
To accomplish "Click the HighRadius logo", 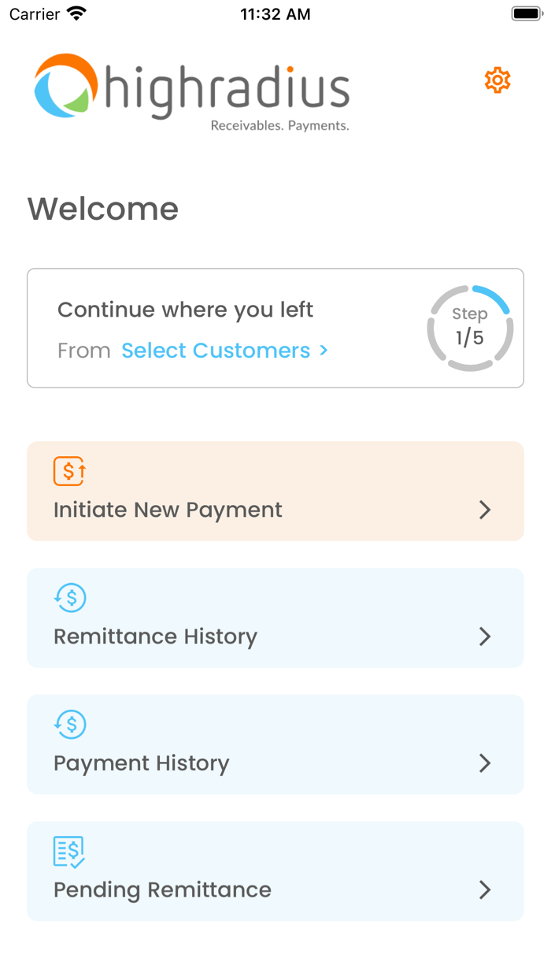I will tap(191, 91).
